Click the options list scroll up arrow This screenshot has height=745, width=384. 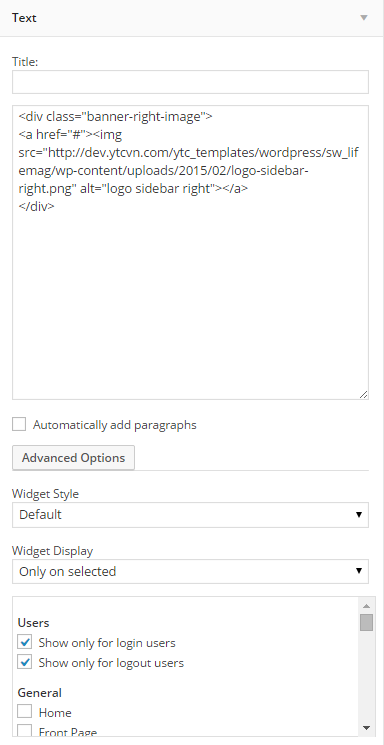pyautogui.click(x=366, y=606)
